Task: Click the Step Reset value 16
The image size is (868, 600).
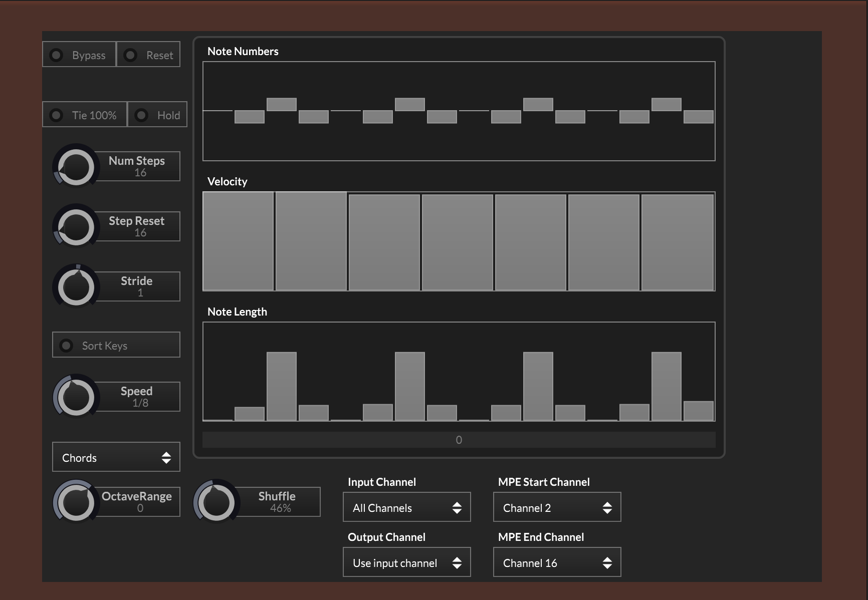Action: 140,233
